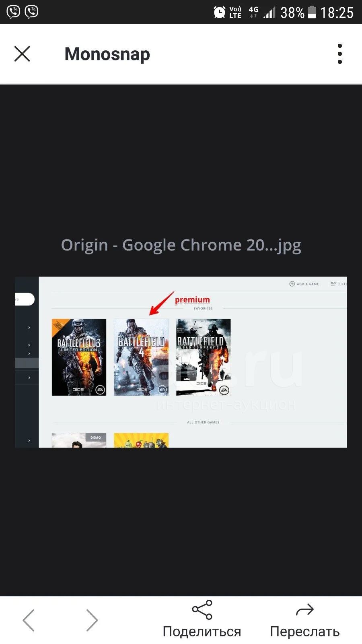
Task: Select the highlighted item in Origin sidebar
Action: tap(27, 363)
